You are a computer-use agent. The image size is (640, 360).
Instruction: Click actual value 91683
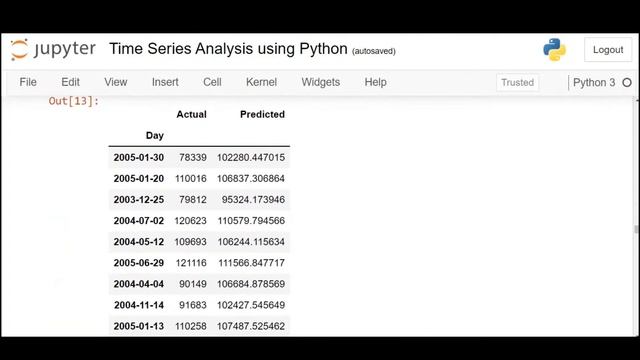pos(193,305)
